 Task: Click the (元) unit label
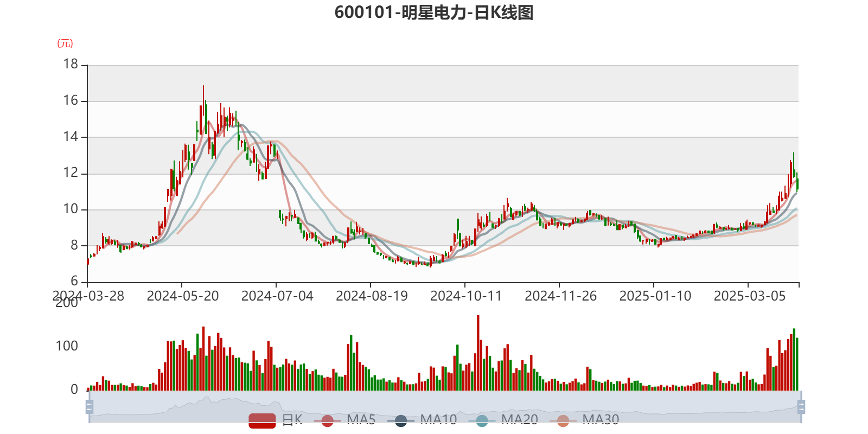pos(65,43)
